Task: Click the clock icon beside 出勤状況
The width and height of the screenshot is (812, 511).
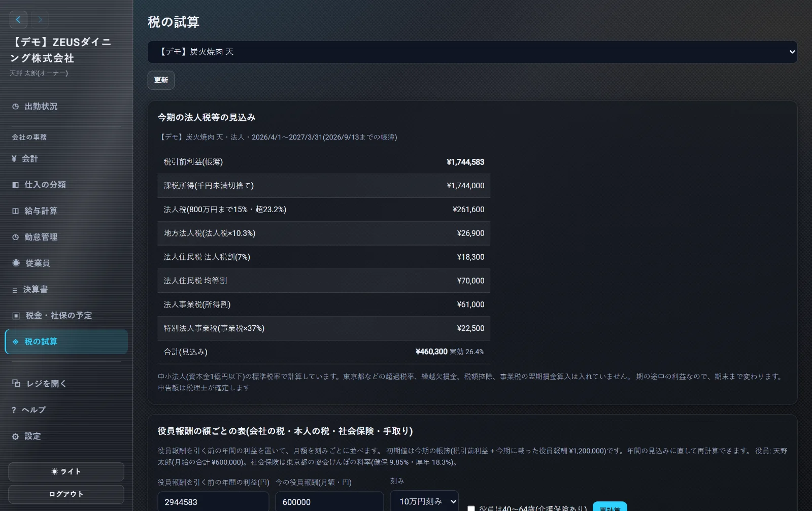Action: [x=15, y=107]
